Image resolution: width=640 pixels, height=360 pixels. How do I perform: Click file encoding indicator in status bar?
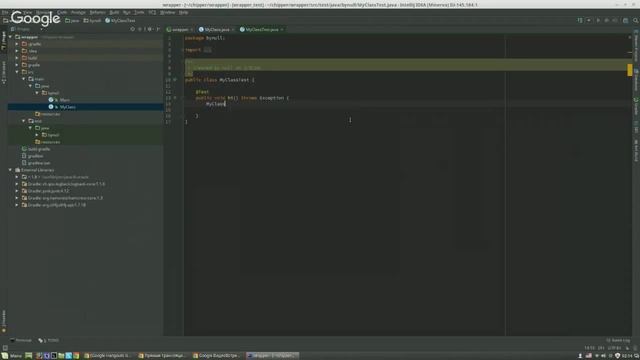pyautogui.click(x=613, y=348)
